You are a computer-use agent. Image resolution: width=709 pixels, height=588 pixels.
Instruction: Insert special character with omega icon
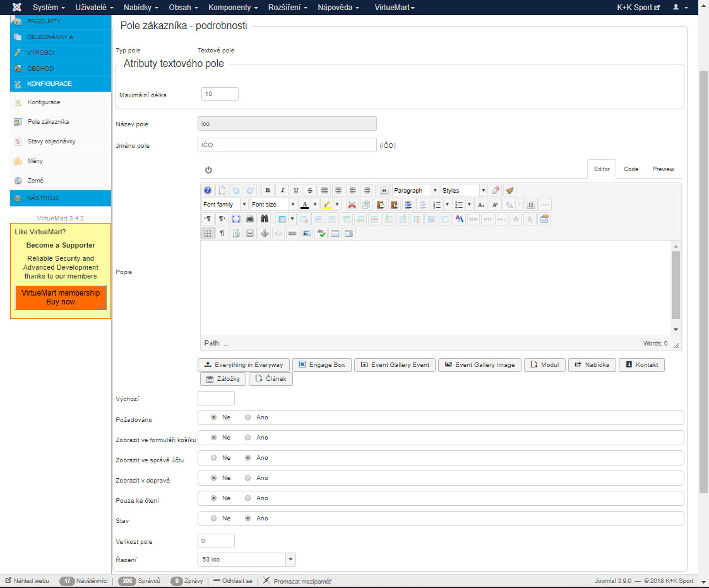[x=531, y=205]
